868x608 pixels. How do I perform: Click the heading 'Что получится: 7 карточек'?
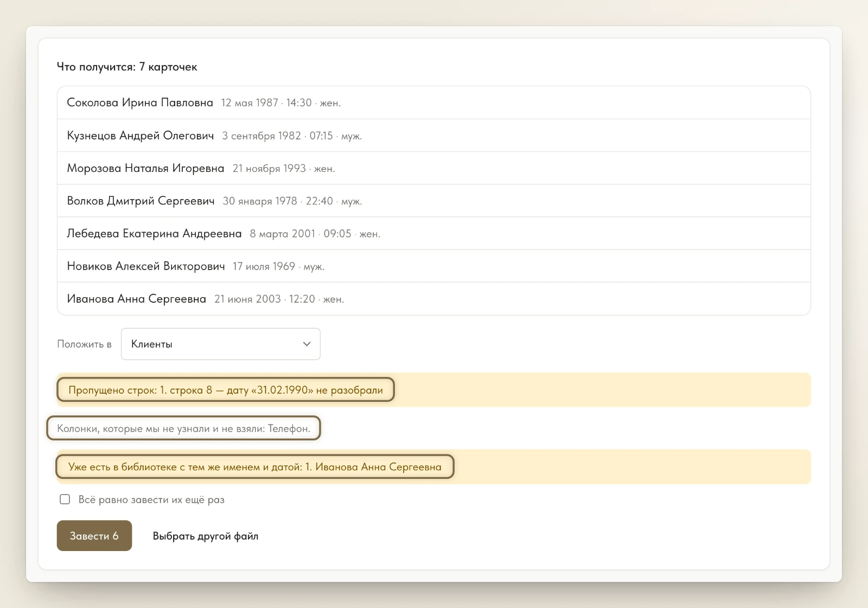coord(127,67)
